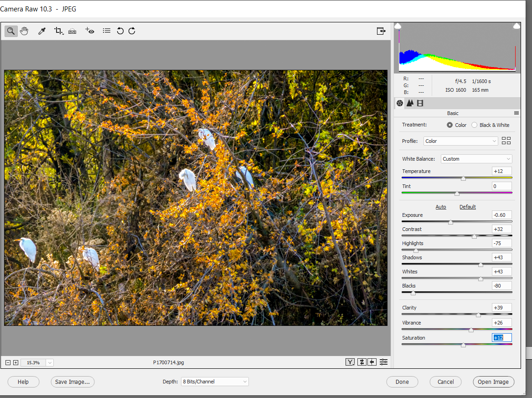Viewport: 532px width, 398px height.
Task: Open the Basic panel flyout menu
Action: (x=517, y=113)
